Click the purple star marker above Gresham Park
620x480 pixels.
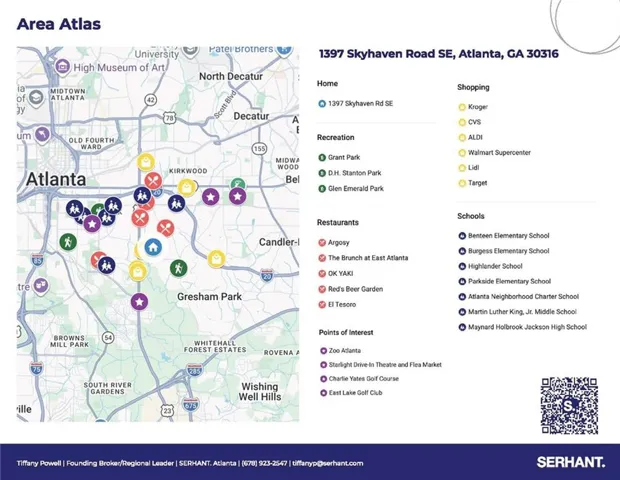139,302
